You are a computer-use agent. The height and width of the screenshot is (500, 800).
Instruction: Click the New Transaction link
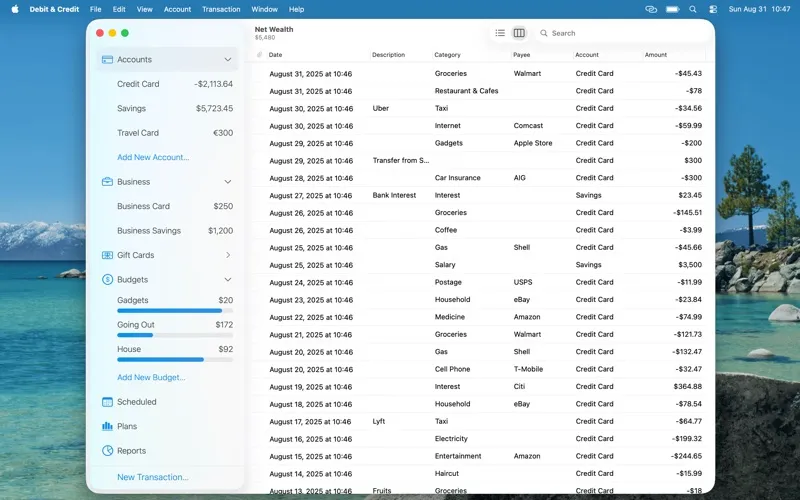[153, 477]
